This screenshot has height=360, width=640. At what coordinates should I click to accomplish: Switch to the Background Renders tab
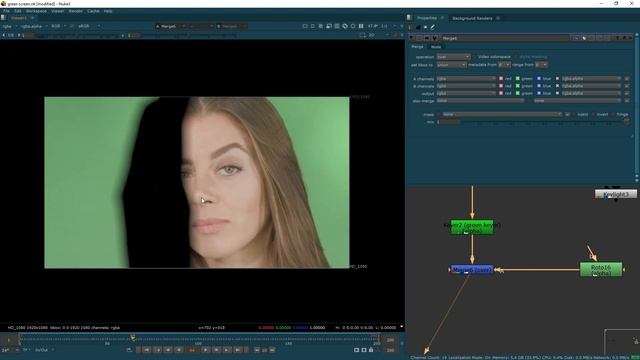(x=472, y=18)
